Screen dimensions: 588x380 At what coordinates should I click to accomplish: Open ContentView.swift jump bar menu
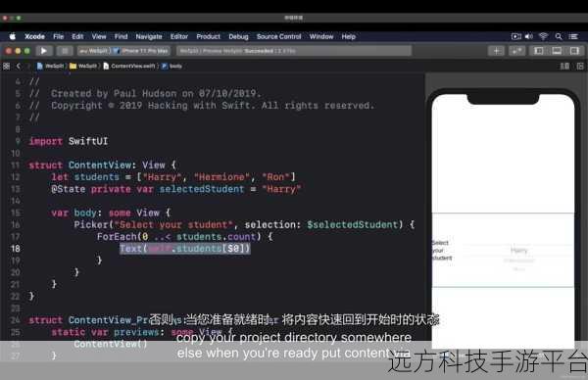tap(129, 67)
